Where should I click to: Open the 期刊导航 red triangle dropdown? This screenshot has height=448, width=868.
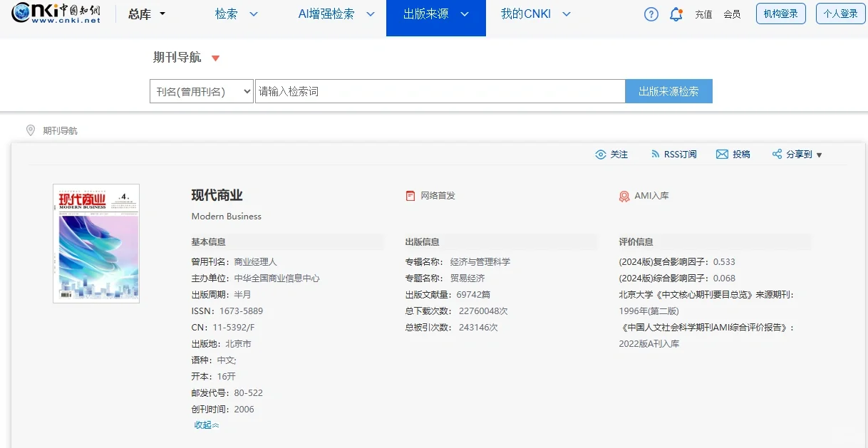click(216, 58)
